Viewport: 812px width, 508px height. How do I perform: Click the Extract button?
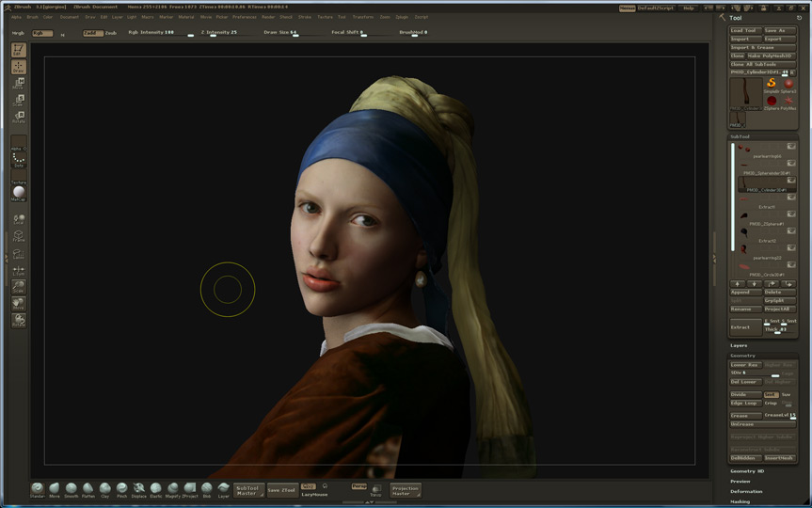click(746, 327)
